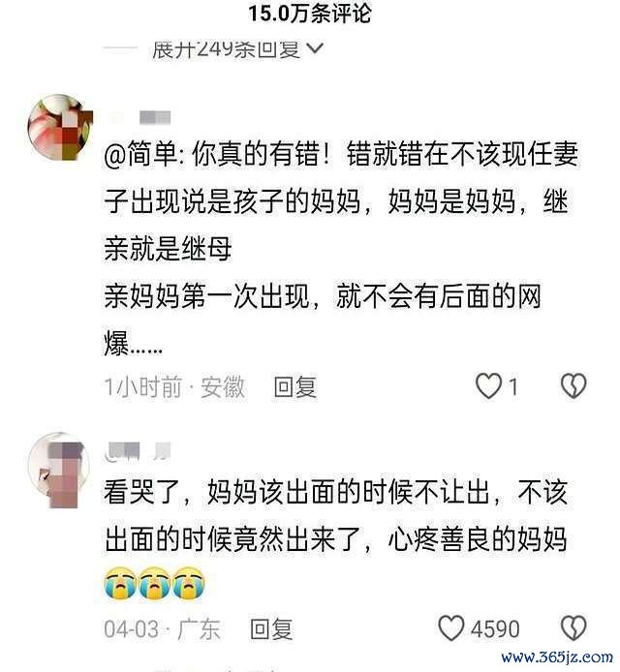The image size is (620, 672).
Task: Tap the 1 like count number
Action: [x=512, y=387]
